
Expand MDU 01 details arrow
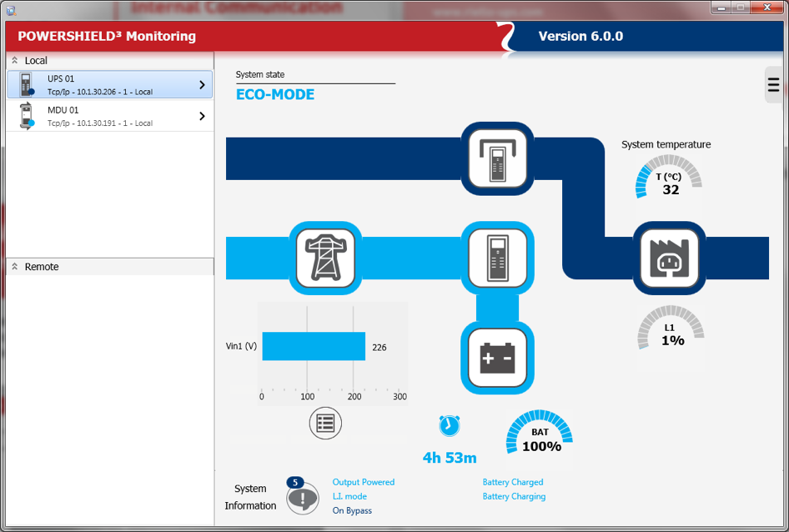point(202,116)
